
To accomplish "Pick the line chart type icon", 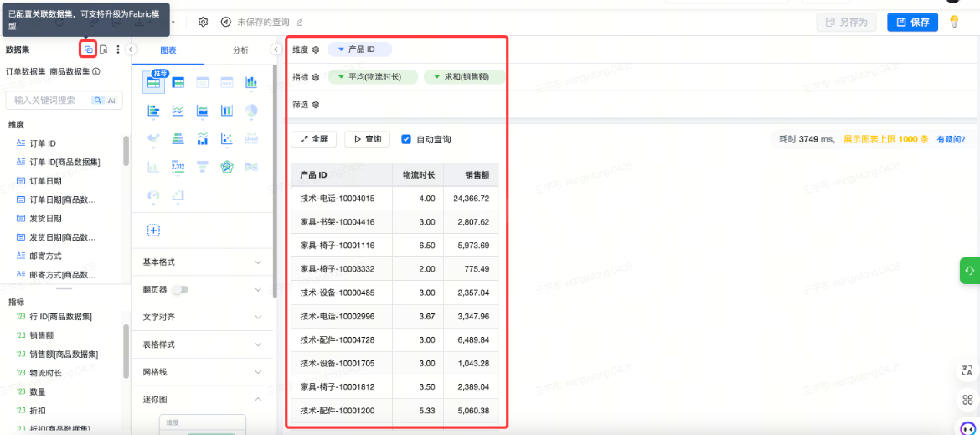I will pos(178,111).
